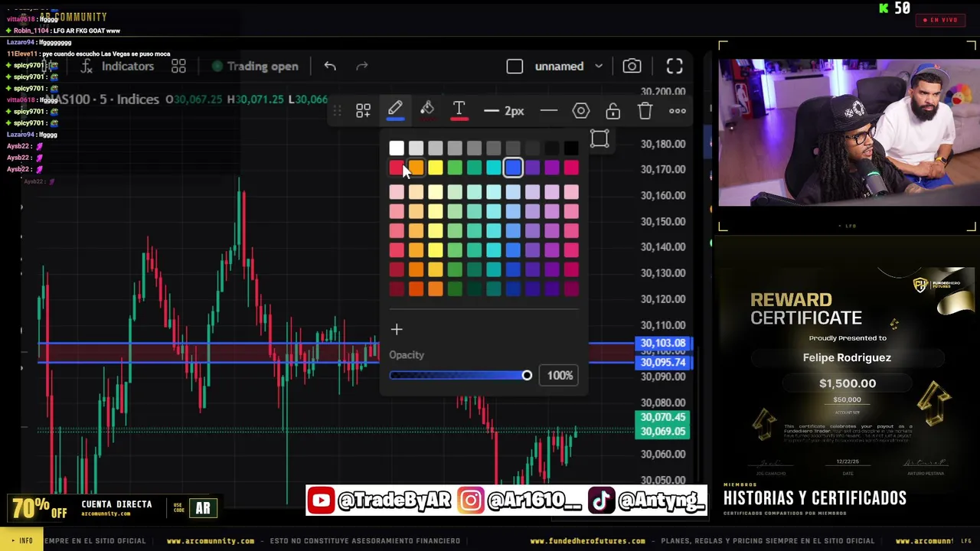The width and height of the screenshot is (980, 551).
Task: Open drawing settings hexagon icon
Action: pyautogui.click(x=581, y=111)
